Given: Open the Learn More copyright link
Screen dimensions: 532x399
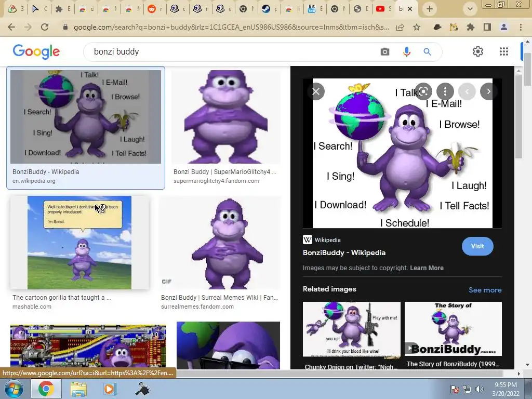Looking at the screenshot, I should (427, 268).
